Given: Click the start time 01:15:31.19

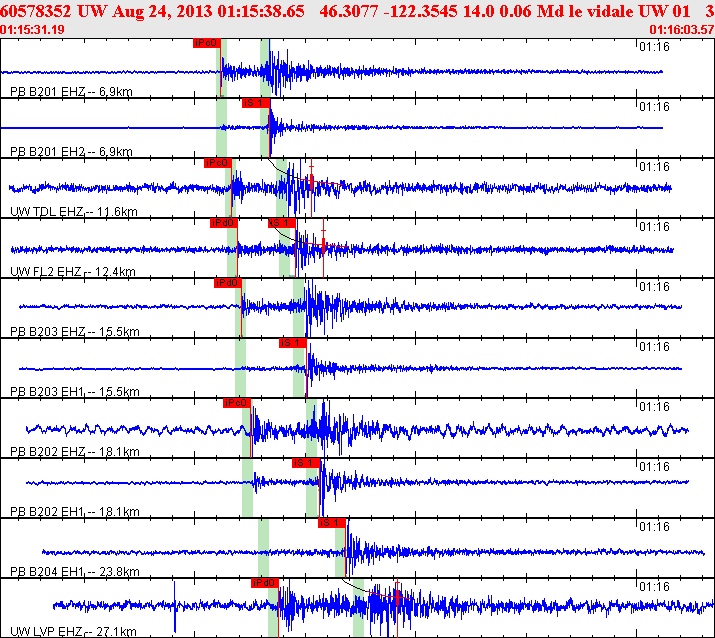Looking at the screenshot, I should click(32, 30).
